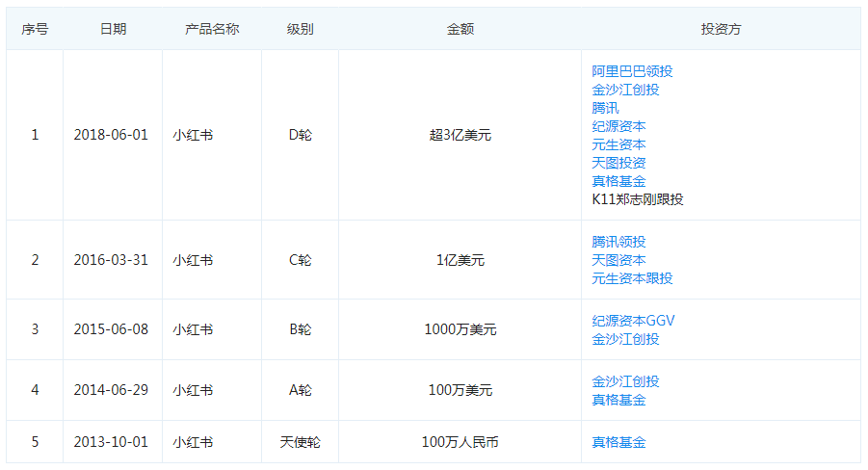Select the date 2013-10-01
Screen dimensions: 868x470
tap(111, 442)
